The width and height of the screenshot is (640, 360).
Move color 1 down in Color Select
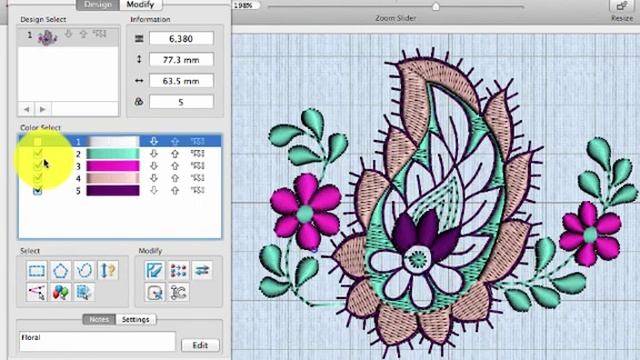pyautogui.click(x=153, y=141)
